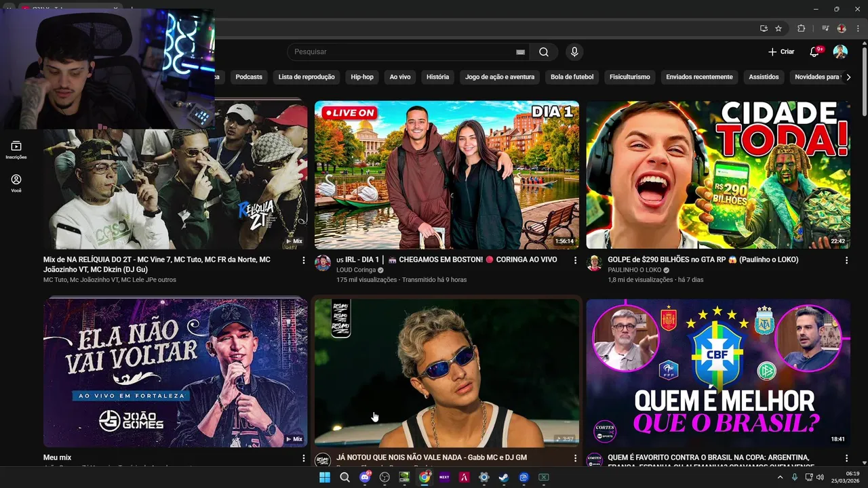Open Windows Start menu

point(325,477)
